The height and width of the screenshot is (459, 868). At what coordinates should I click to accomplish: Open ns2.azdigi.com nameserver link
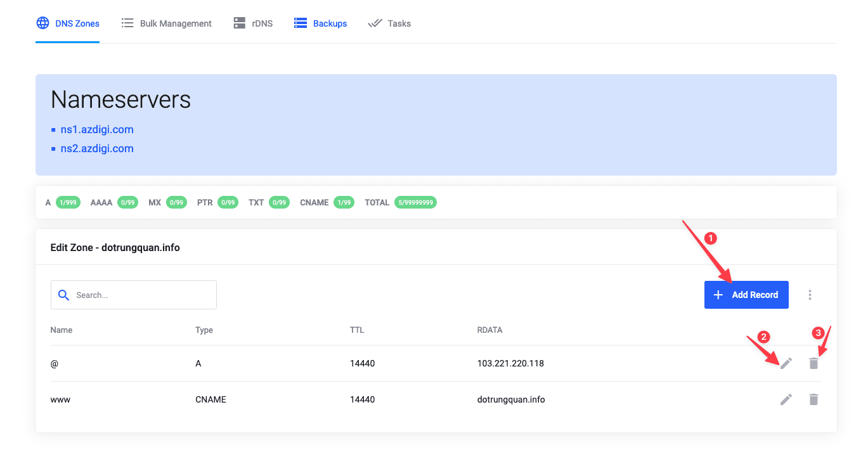[x=97, y=148]
